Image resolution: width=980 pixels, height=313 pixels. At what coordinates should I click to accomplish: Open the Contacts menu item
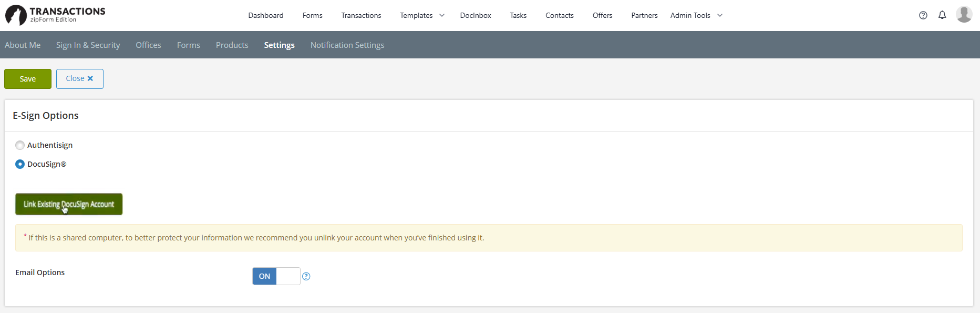click(x=560, y=15)
